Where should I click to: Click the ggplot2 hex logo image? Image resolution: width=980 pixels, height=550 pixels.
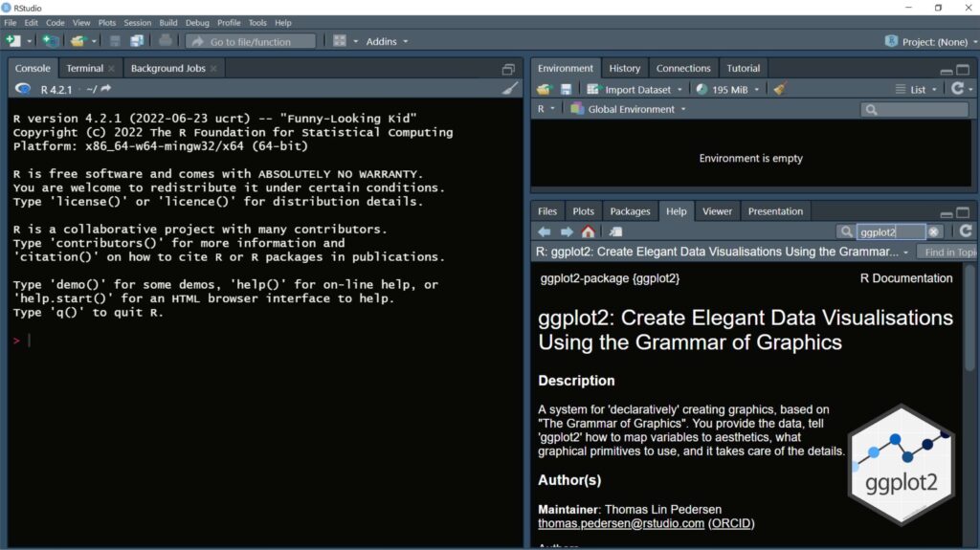click(x=901, y=466)
